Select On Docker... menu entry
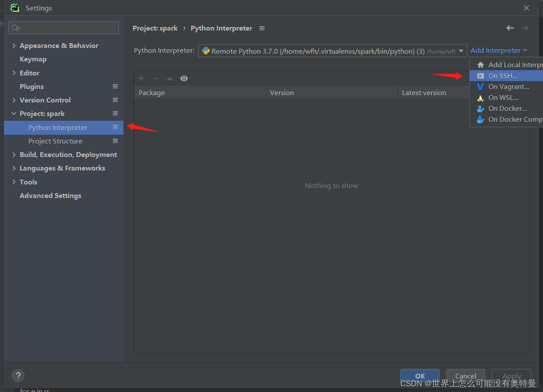The height and width of the screenshot is (392, 543). tap(506, 108)
